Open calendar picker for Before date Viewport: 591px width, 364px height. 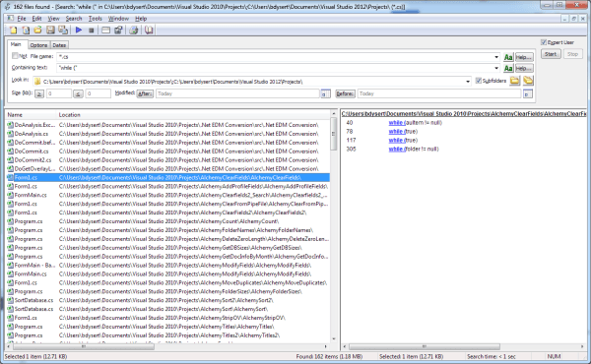(x=528, y=93)
